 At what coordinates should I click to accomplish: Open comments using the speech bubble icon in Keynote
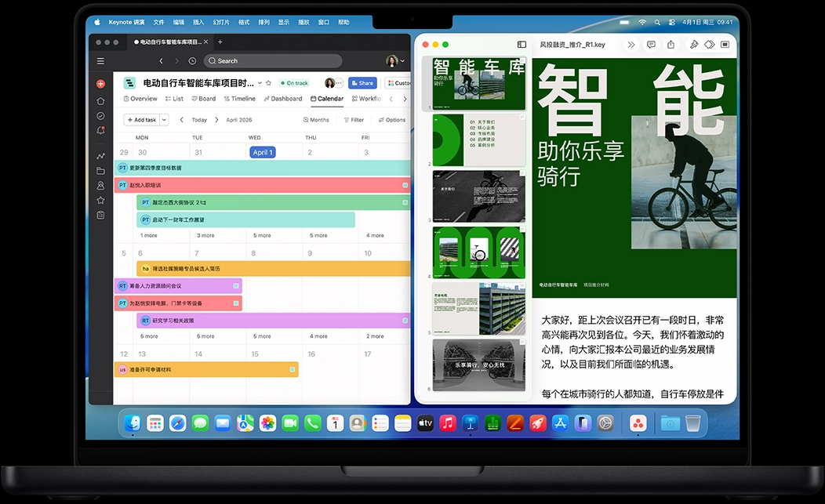[651, 45]
